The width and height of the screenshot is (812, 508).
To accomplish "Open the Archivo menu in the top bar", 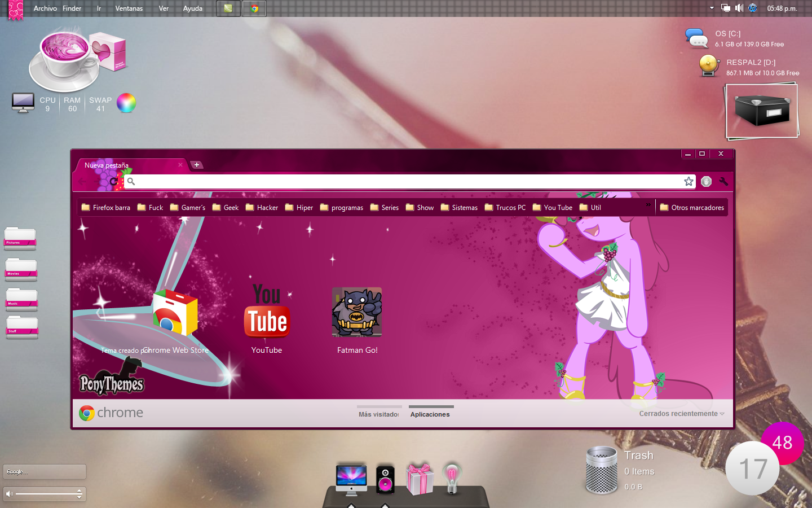I will pos(45,8).
